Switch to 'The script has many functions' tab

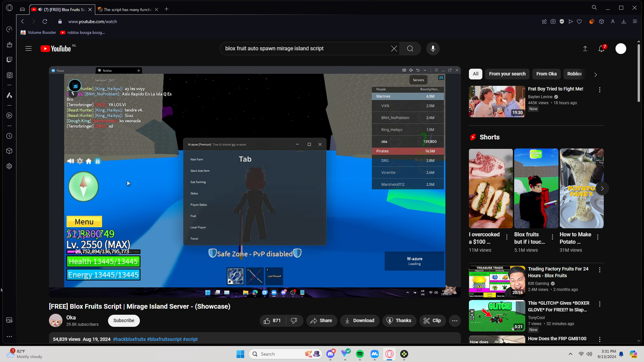click(x=128, y=9)
